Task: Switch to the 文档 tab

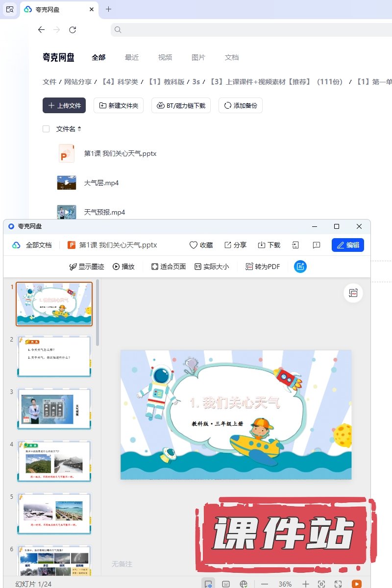Action: click(232, 57)
